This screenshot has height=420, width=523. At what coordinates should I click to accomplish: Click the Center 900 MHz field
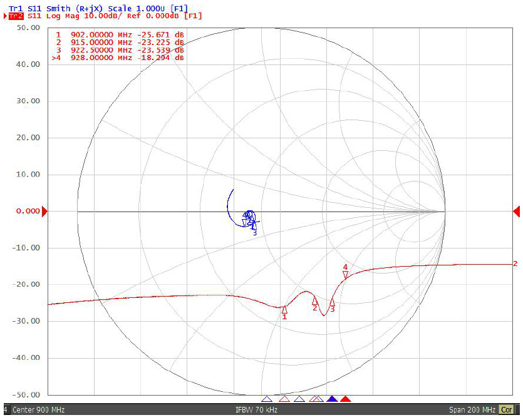click(x=39, y=411)
